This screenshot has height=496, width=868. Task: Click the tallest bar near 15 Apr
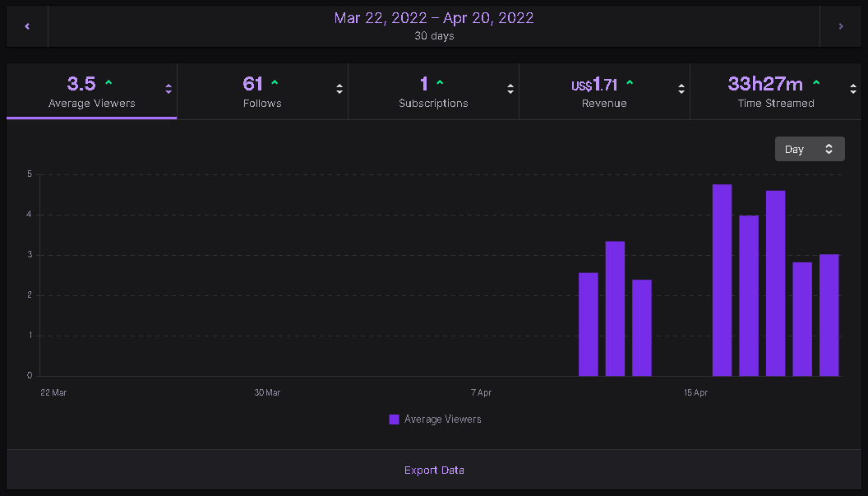(722, 280)
